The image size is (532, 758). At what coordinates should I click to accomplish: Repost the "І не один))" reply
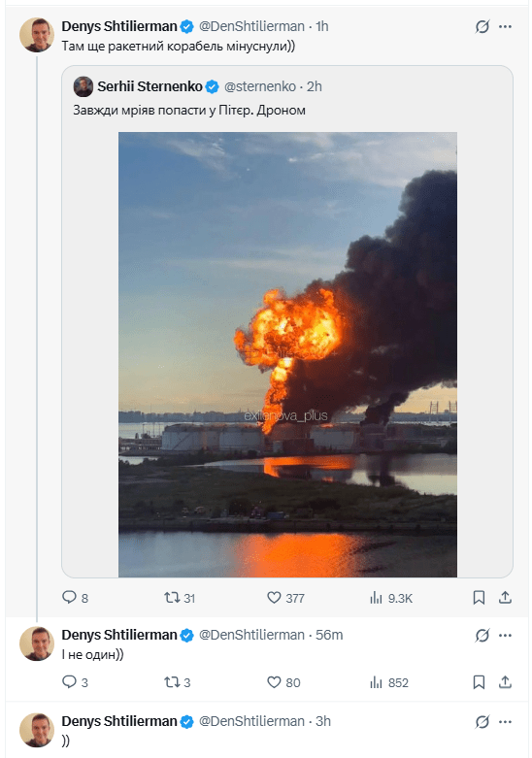tap(178, 682)
